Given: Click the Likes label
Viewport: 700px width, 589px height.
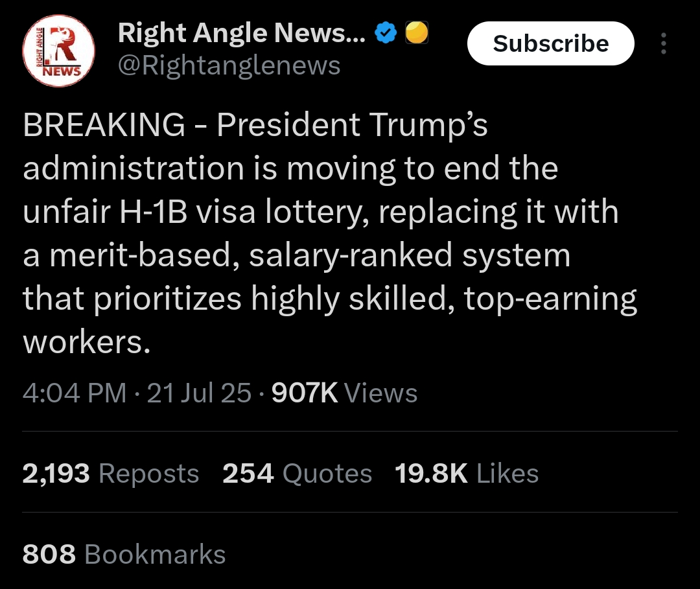Looking at the screenshot, I should (507, 474).
